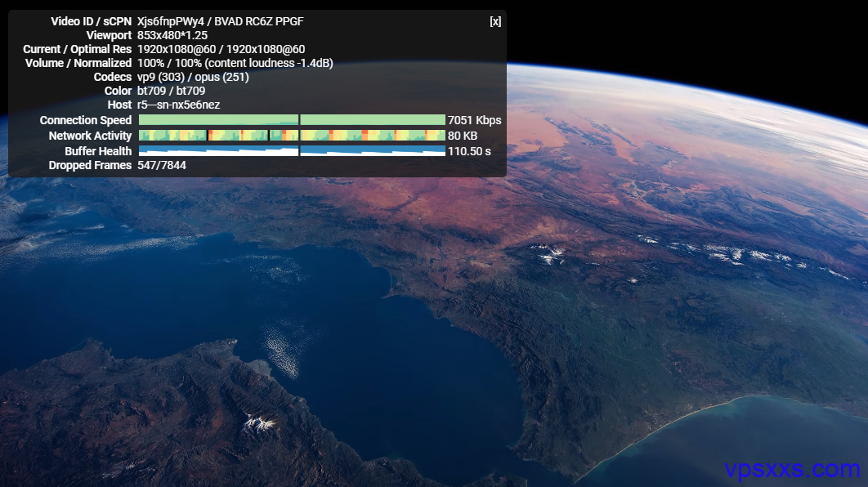Click the Connection Speed graph bar
The image size is (868, 487).
pos(292,120)
